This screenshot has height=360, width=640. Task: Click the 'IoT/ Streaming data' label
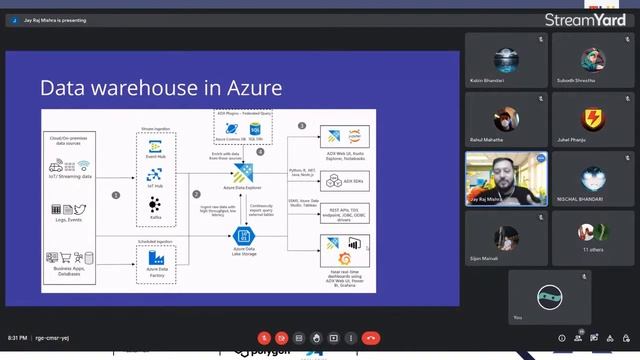coord(70,177)
